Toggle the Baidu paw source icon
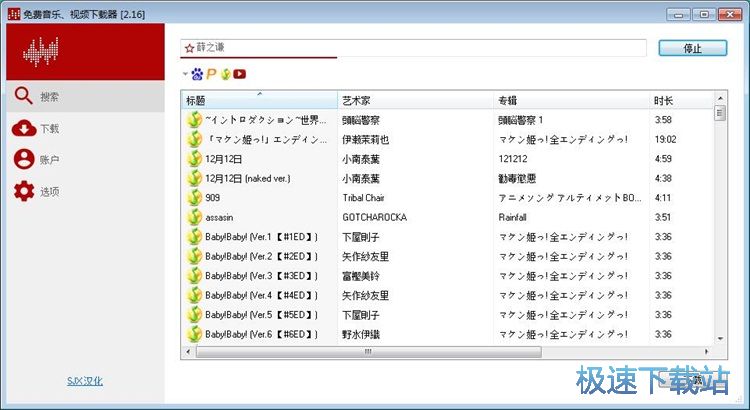Image resolution: width=750 pixels, height=410 pixels. point(197,74)
